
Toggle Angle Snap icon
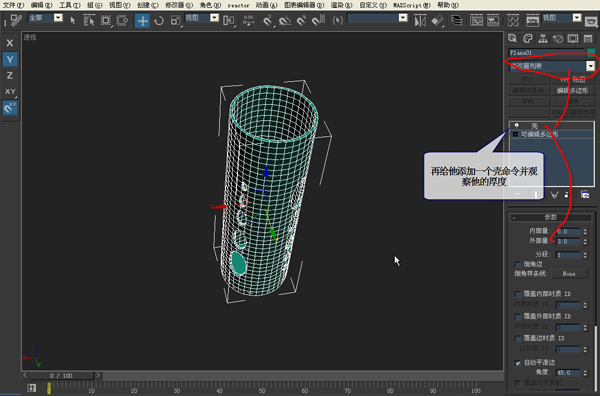285,20
